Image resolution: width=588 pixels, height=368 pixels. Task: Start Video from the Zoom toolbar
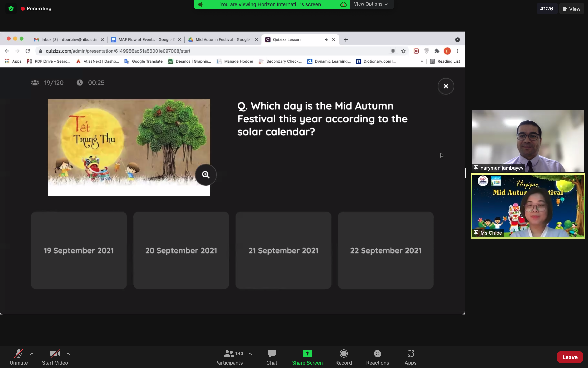(x=55, y=357)
